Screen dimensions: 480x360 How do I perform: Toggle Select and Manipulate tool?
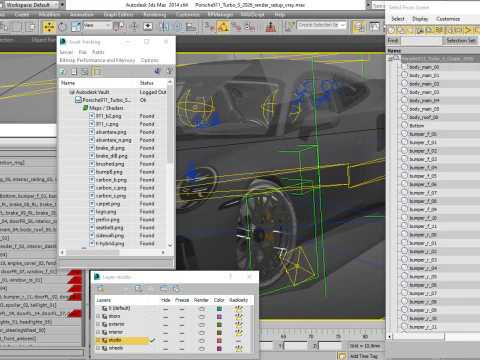point(134,27)
